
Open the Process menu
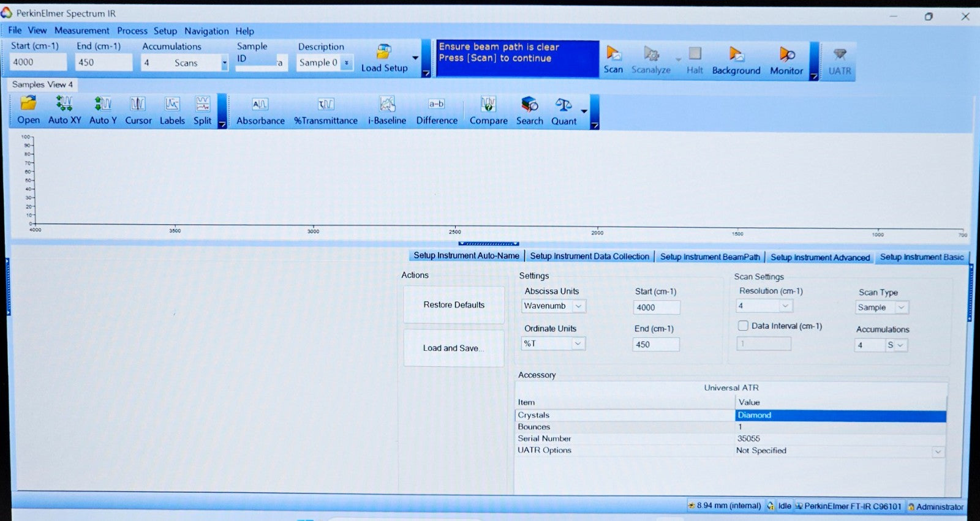[132, 31]
